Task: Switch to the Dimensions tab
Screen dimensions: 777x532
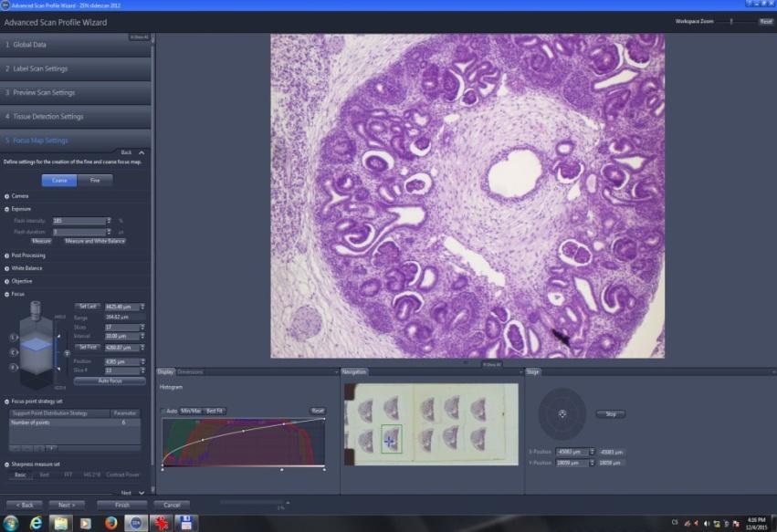Action: [x=190, y=372]
